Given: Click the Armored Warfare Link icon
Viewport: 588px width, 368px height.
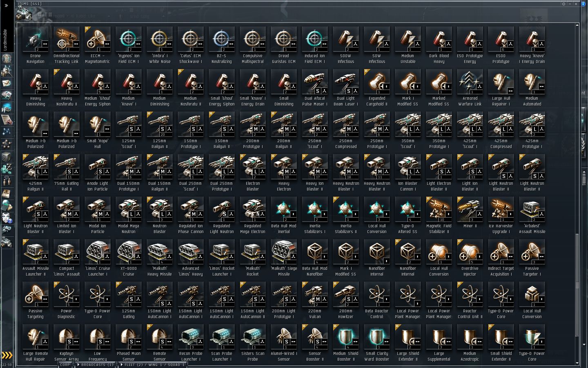Looking at the screenshot, I should coord(470,82).
